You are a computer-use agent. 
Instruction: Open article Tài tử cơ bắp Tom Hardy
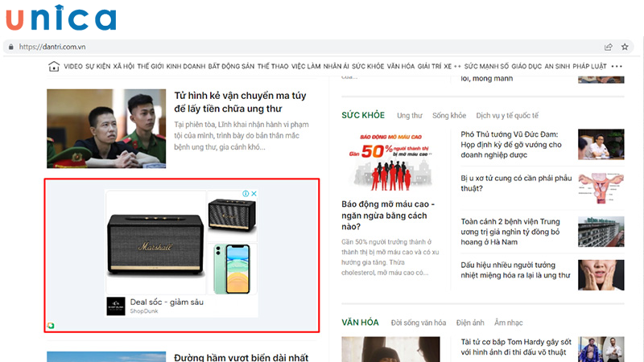click(x=516, y=347)
